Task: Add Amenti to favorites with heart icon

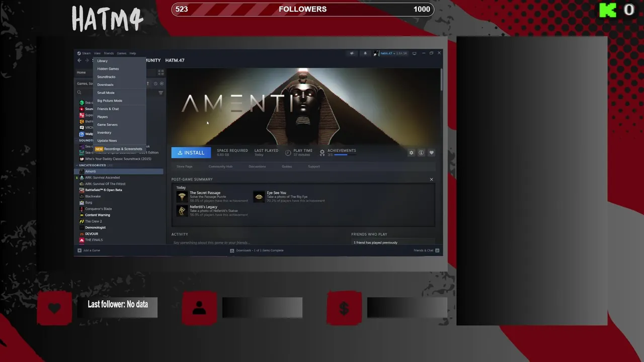Action: (431, 153)
